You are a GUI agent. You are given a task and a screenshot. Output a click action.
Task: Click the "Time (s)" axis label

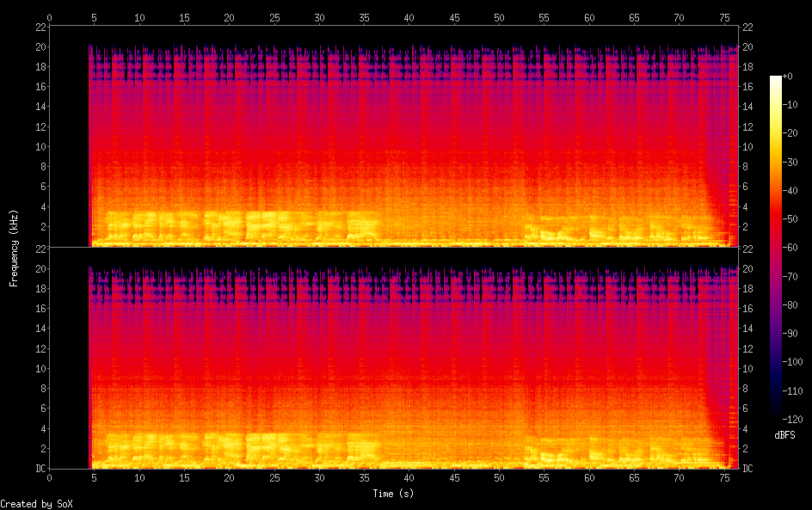pyautogui.click(x=393, y=494)
